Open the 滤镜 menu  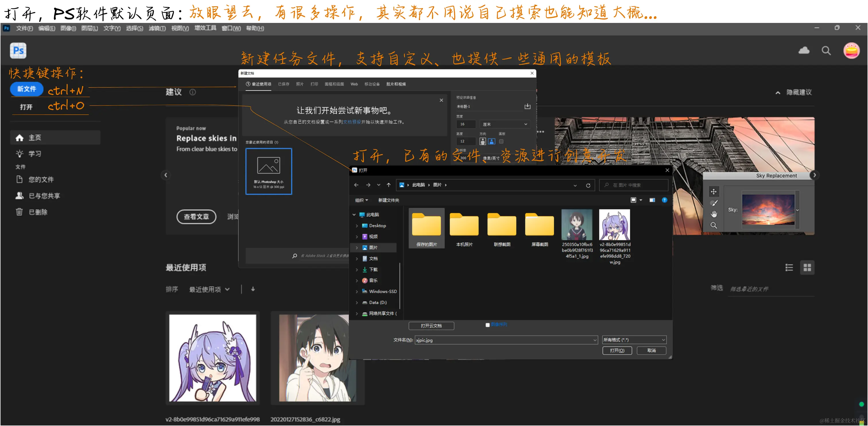pyautogui.click(x=157, y=28)
